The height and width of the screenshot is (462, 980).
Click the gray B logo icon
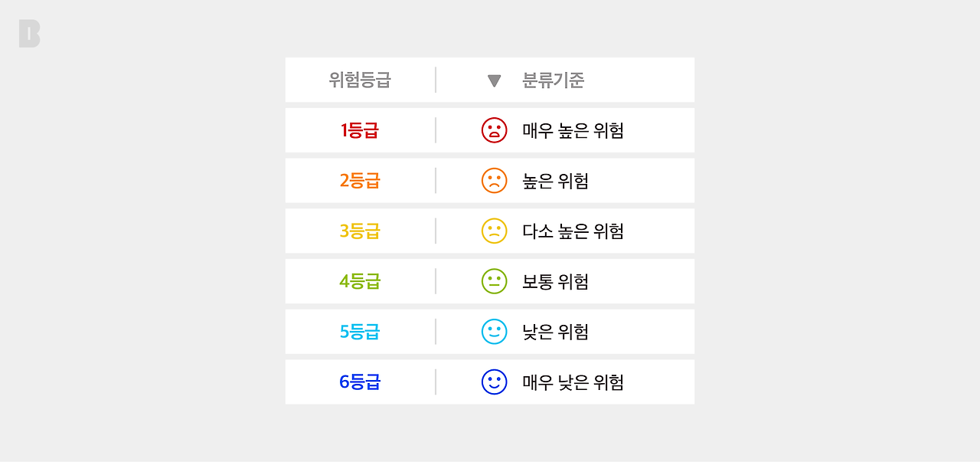[x=29, y=34]
